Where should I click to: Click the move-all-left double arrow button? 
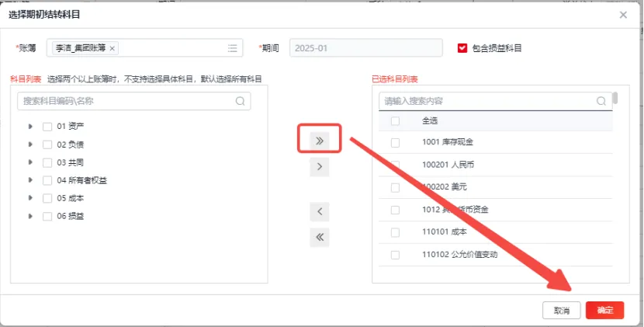(x=319, y=237)
